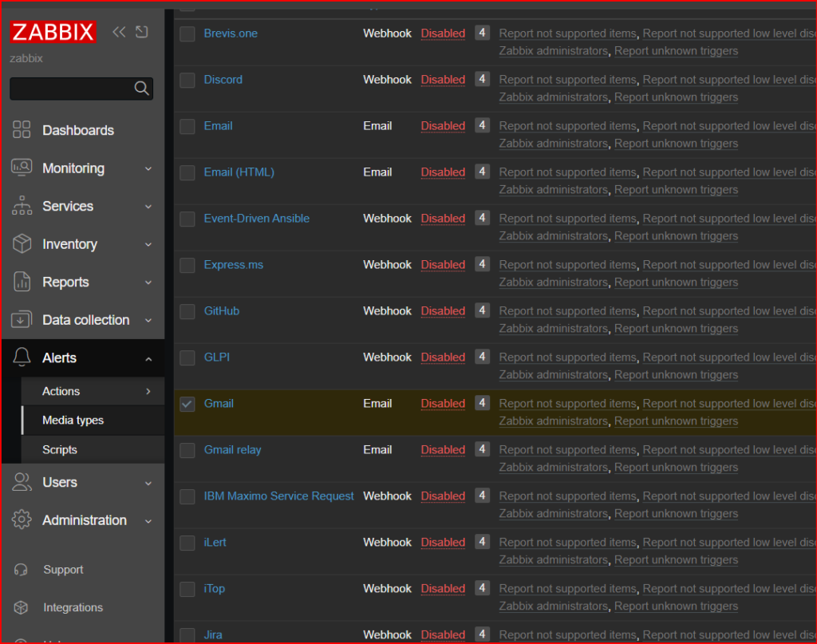
Task: Open Media types under Alerts
Action: tap(73, 420)
